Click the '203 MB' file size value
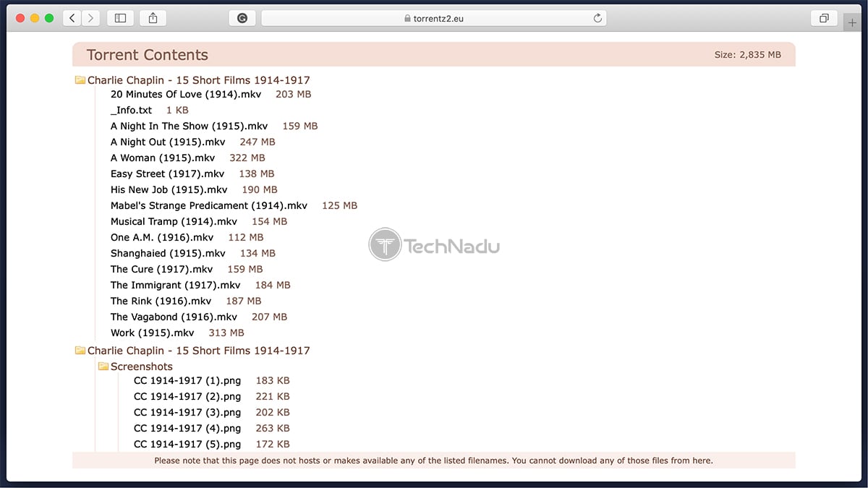The image size is (868, 488). [294, 94]
